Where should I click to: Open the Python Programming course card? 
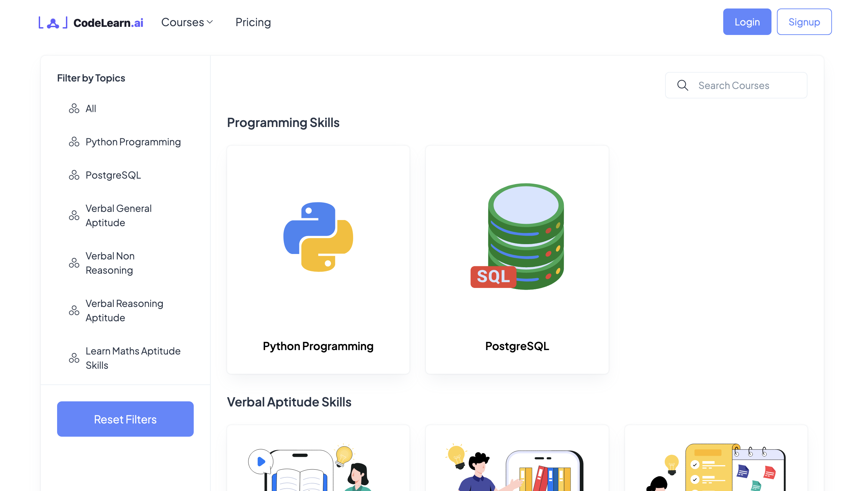click(318, 260)
